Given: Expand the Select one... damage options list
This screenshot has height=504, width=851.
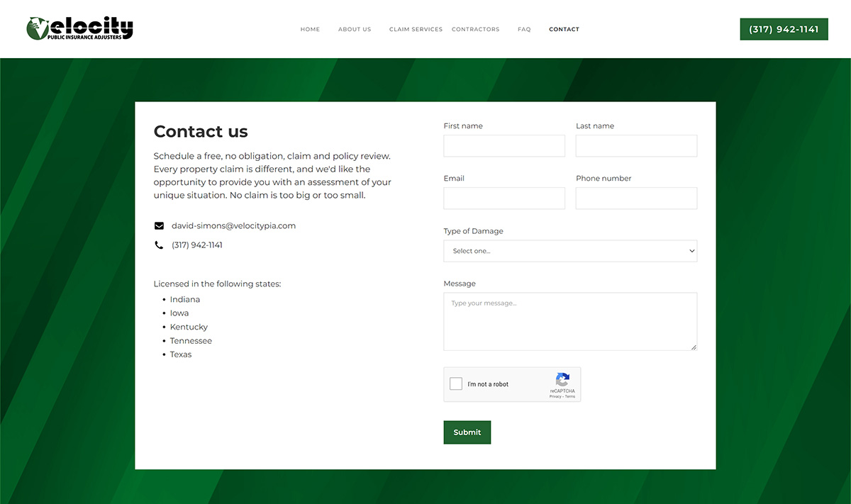Looking at the screenshot, I should coord(570,250).
